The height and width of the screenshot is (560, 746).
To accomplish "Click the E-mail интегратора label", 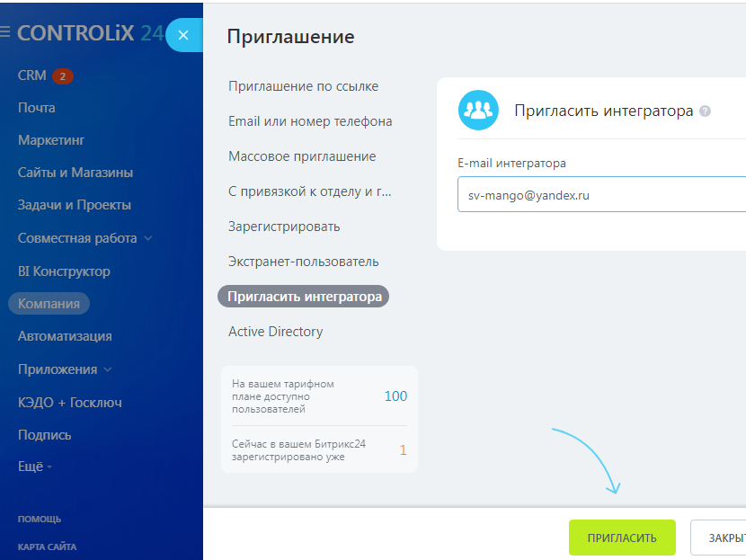I will (x=511, y=164).
